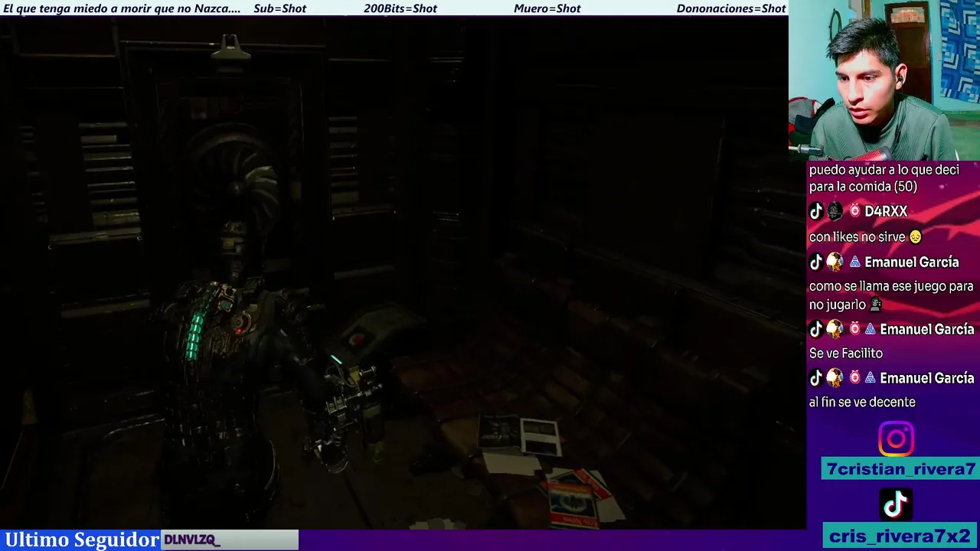The height and width of the screenshot is (551, 980).
Task: Click red badge above 'Se ve Facilito'
Action: click(x=854, y=329)
